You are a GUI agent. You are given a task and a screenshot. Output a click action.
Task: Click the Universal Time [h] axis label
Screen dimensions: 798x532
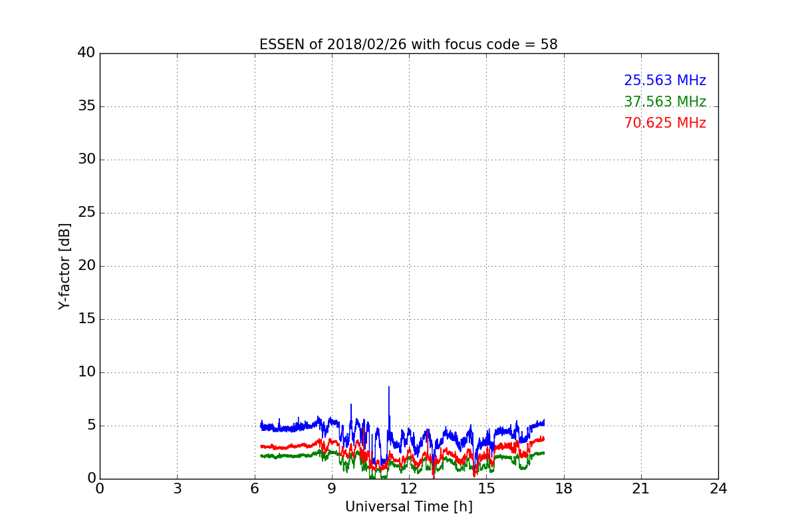[x=408, y=507]
